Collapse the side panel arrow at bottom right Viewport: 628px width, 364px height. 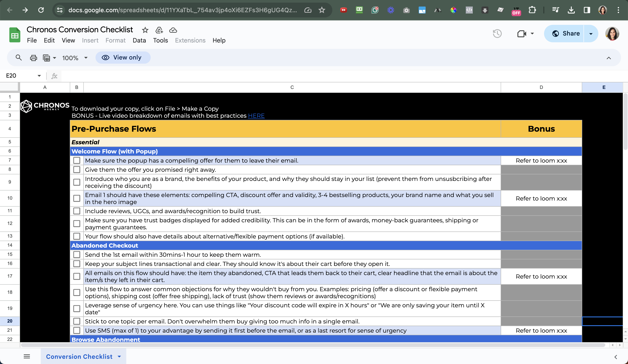[x=616, y=357]
